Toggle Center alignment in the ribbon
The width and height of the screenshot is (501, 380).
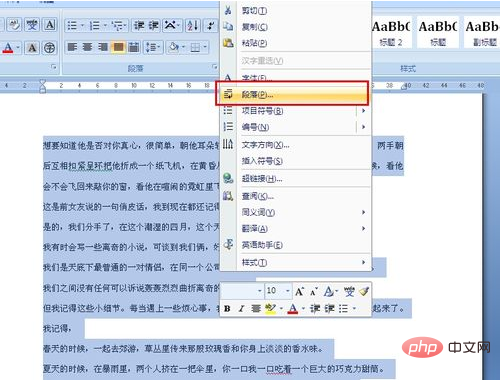[x=87, y=47]
